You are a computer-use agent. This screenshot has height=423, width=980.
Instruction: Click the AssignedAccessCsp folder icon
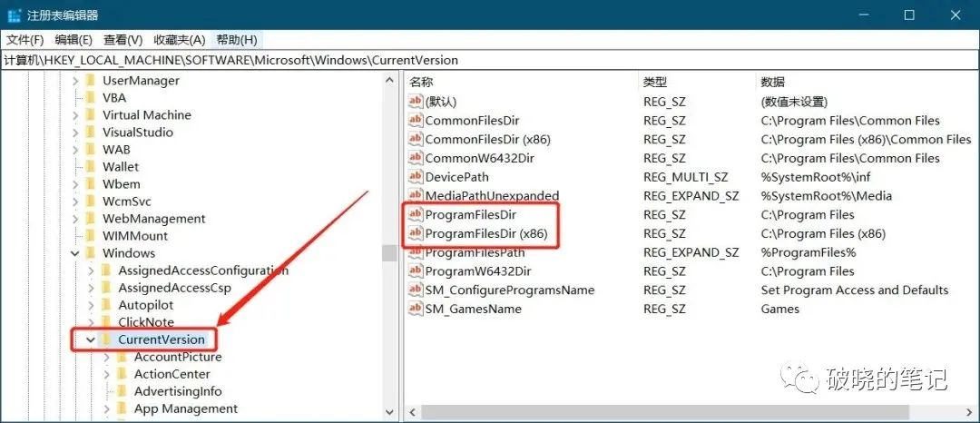105,288
